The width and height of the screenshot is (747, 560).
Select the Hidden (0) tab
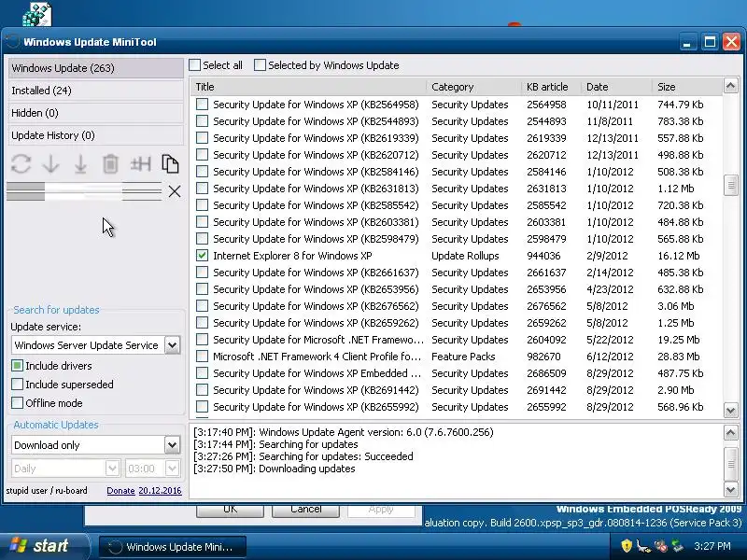coord(96,113)
